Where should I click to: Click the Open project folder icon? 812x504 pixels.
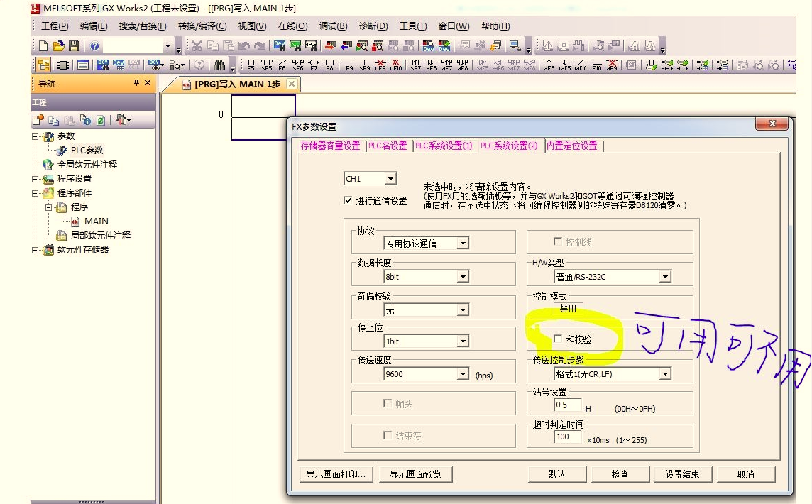point(59,46)
